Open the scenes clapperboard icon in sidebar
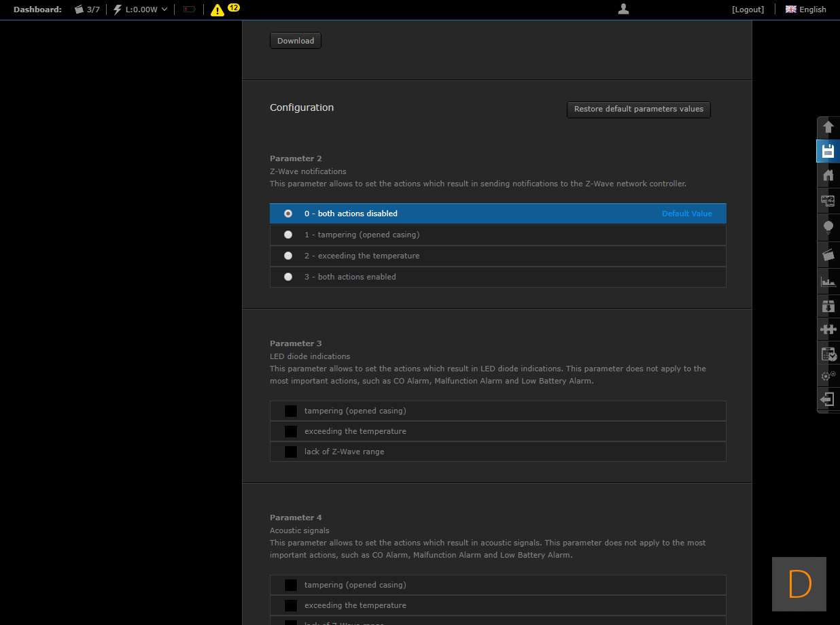 [x=828, y=255]
